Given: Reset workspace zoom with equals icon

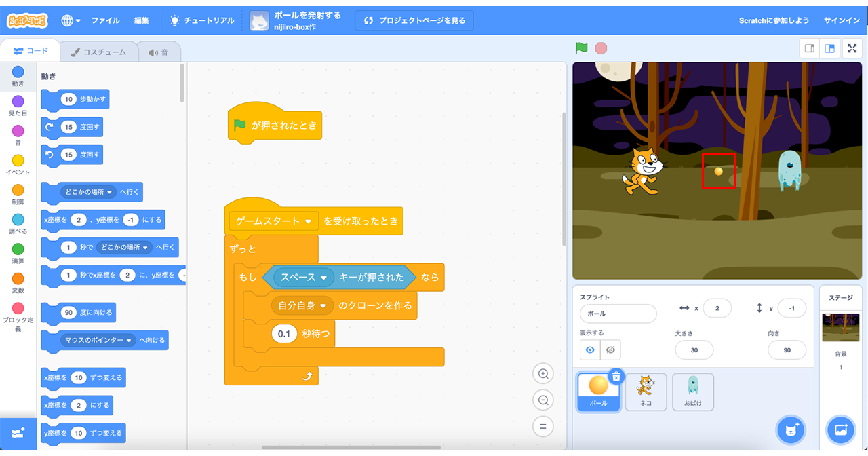Looking at the screenshot, I should click(542, 427).
